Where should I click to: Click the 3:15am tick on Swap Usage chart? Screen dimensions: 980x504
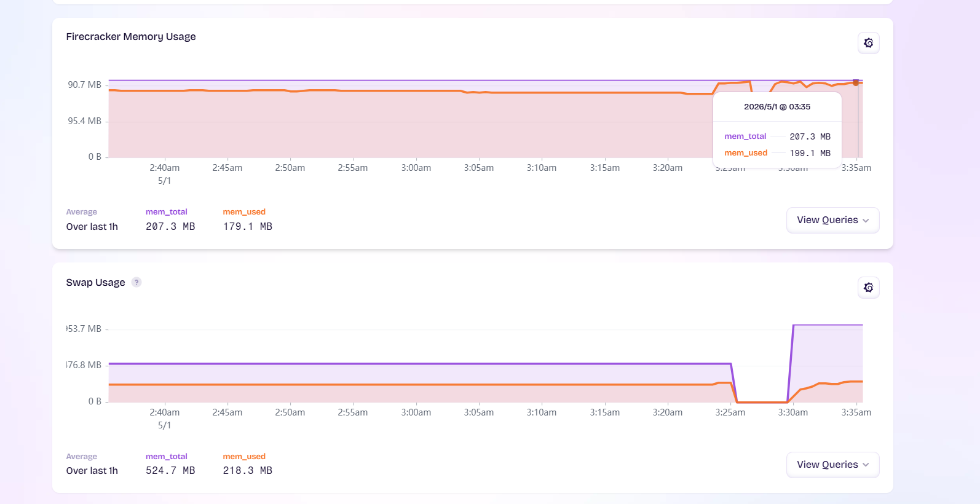coord(605,412)
